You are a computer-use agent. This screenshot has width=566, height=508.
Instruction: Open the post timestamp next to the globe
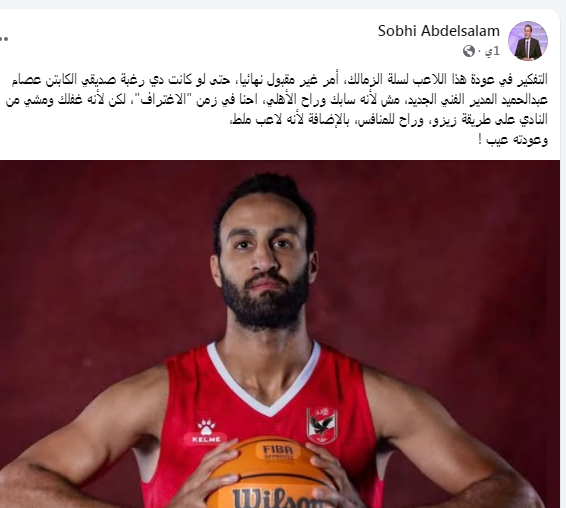[492, 51]
